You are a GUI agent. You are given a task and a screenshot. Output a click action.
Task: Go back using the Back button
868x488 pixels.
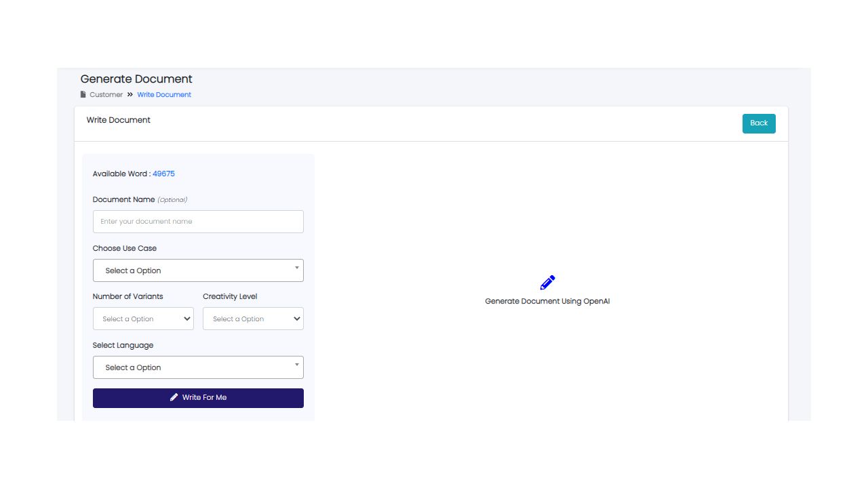pyautogui.click(x=759, y=123)
